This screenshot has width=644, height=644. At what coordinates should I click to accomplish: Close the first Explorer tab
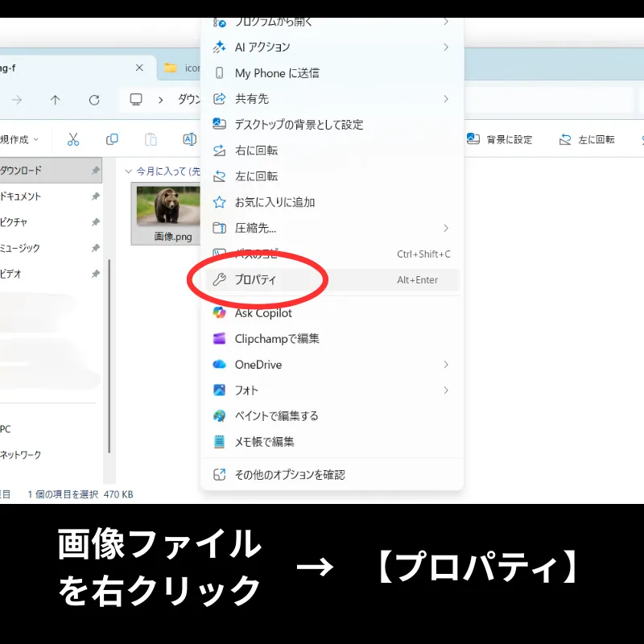tap(140, 68)
